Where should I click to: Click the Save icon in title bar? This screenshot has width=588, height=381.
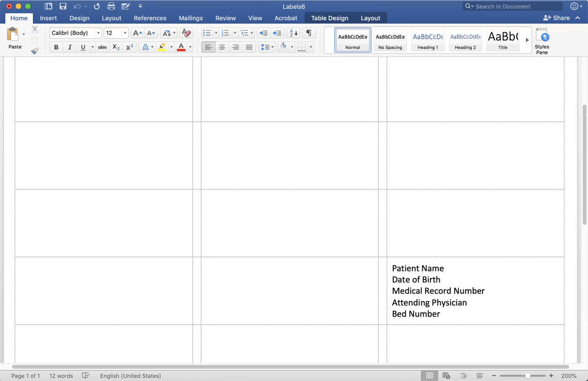(x=62, y=7)
